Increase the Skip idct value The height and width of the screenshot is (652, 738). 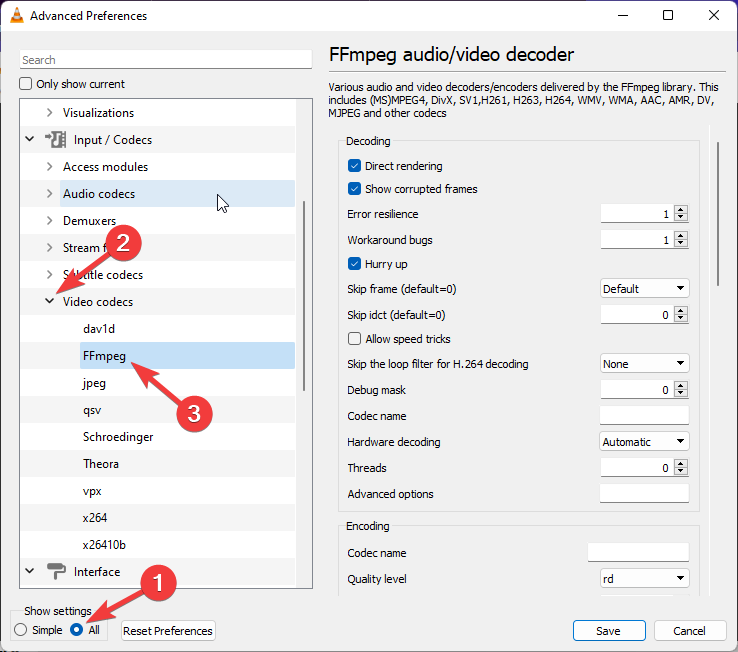(x=681, y=311)
